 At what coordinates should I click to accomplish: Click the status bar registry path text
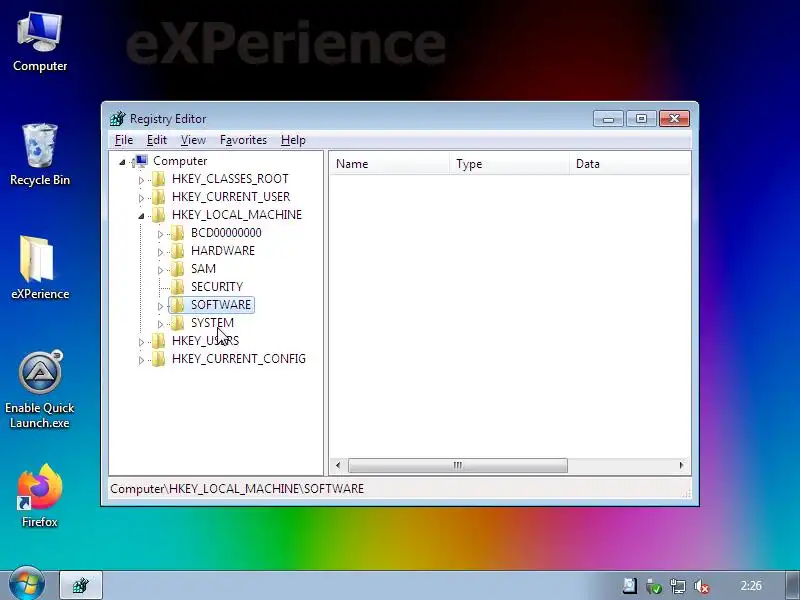[237, 489]
